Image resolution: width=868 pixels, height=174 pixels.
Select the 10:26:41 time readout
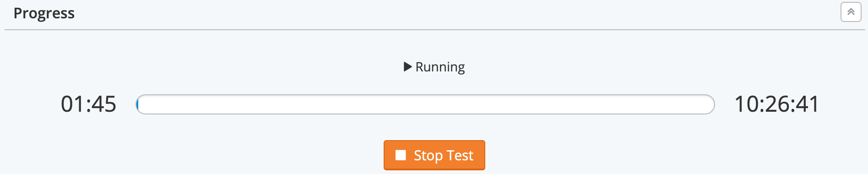point(776,104)
